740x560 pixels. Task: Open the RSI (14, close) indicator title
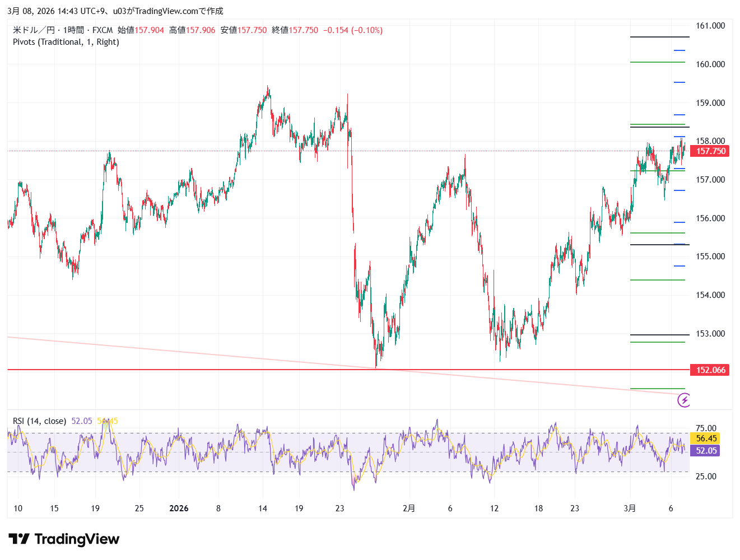point(39,421)
